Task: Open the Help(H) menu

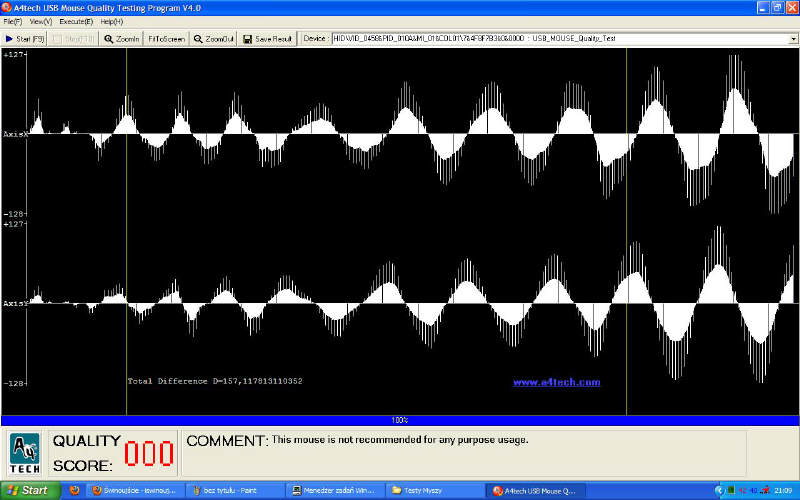Action: point(112,21)
